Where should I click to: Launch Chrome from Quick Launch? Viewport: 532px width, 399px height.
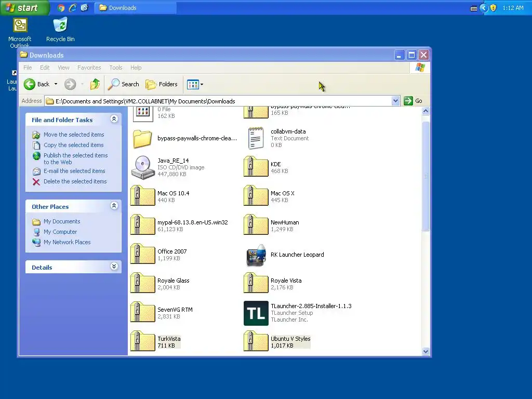coord(61,8)
